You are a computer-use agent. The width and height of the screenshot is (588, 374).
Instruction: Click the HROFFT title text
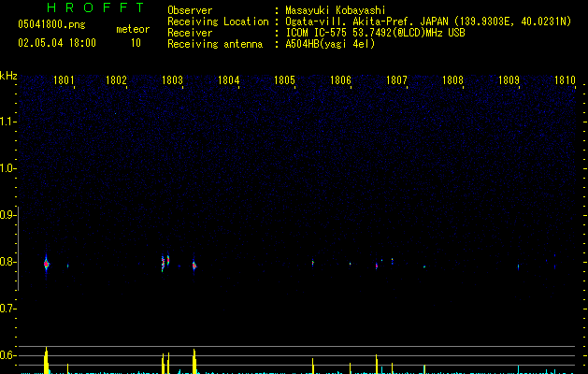95,7
